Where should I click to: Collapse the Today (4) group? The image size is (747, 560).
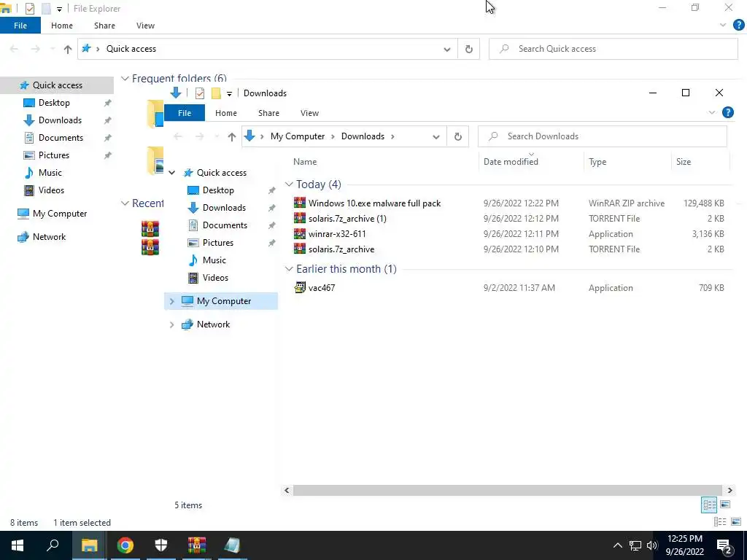(x=289, y=184)
